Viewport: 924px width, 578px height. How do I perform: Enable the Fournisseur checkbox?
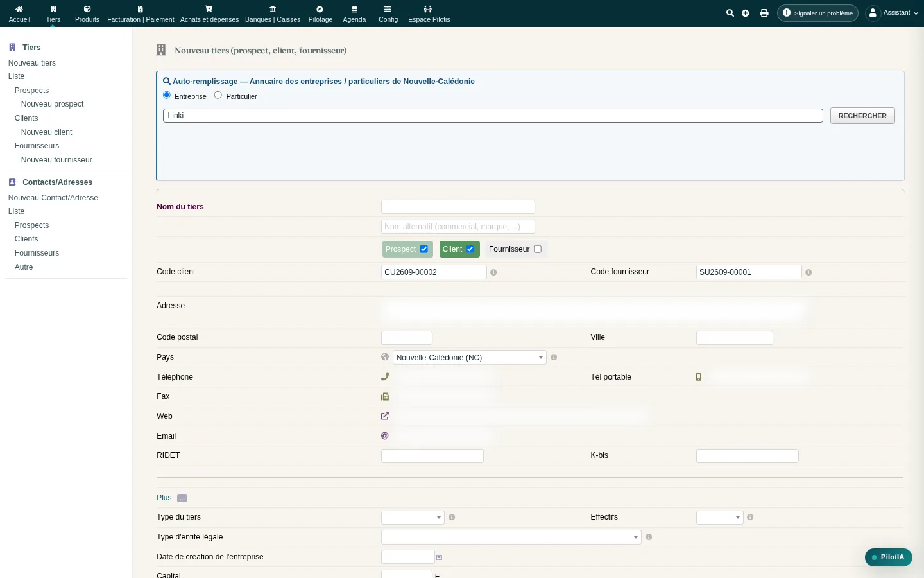point(538,249)
